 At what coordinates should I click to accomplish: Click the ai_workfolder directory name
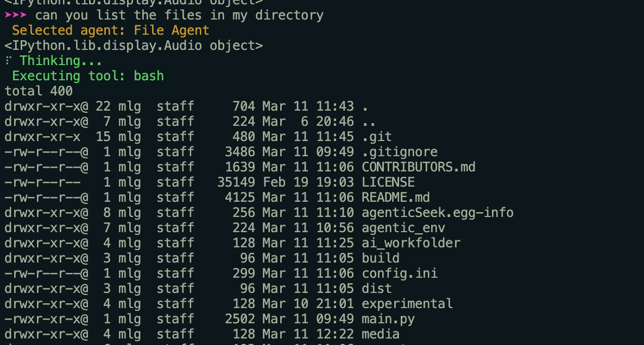[x=411, y=243]
